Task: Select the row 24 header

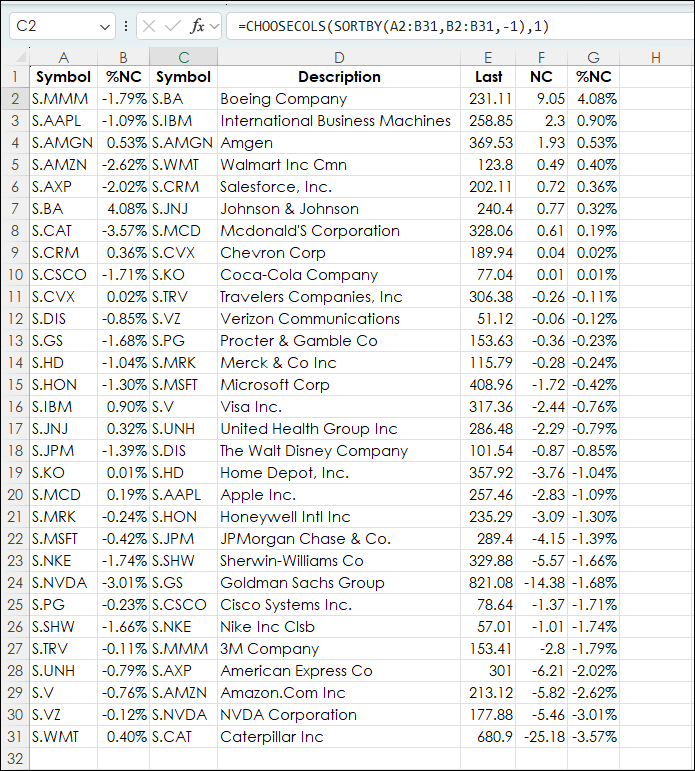Action: pos(15,583)
